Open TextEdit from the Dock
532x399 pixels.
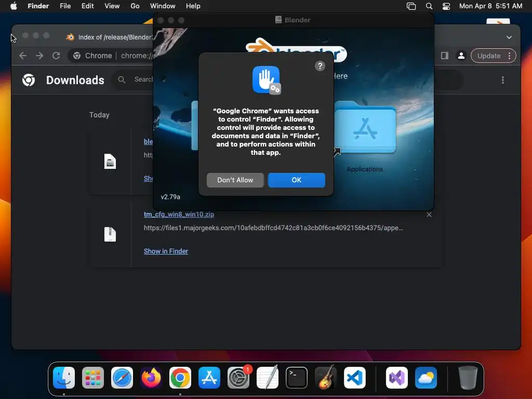[x=268, y=378]
